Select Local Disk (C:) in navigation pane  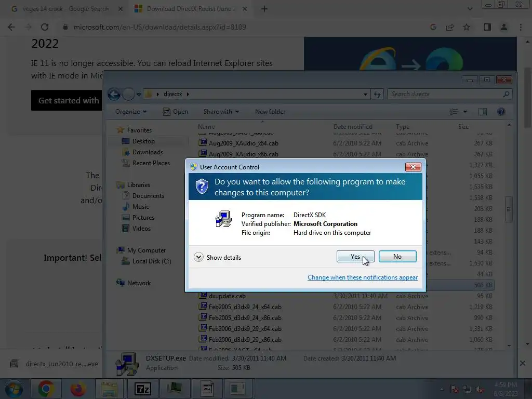(147, 261)
